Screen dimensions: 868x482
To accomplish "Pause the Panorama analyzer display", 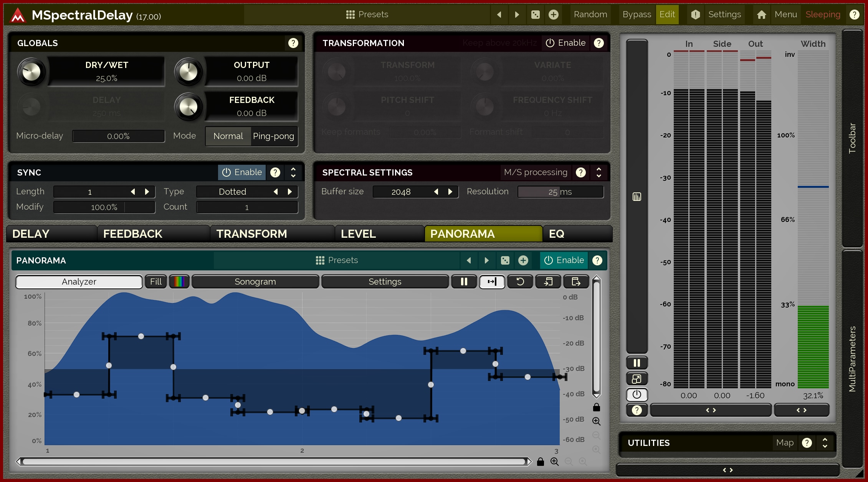I will [x=464, y=282].
